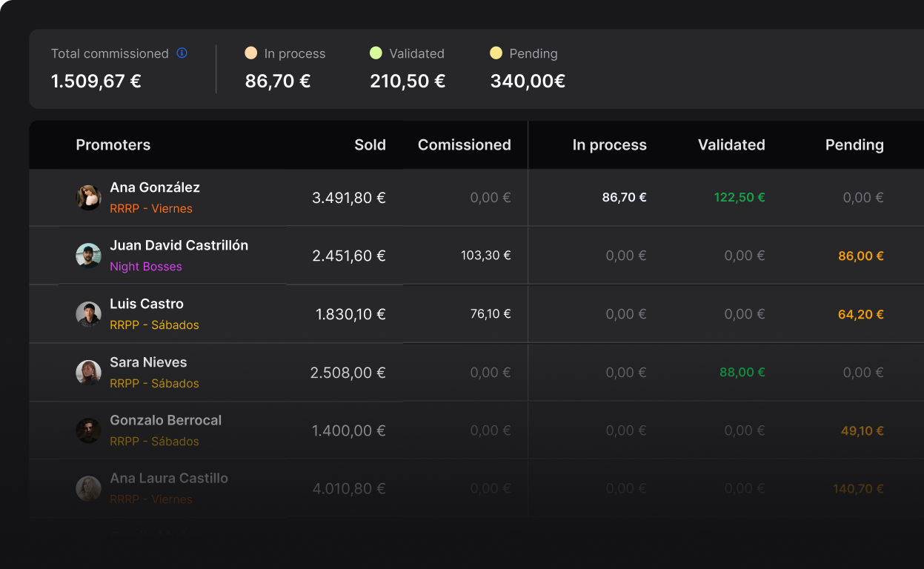This screenshot has width=924, height=569.
Task: Click the green Validated legend dot
Action: pos(376,53)
